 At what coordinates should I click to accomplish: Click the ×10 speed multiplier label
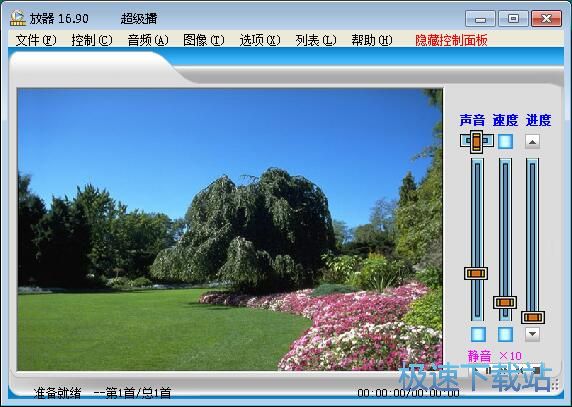pyautogui.click(x=510, y=356)
